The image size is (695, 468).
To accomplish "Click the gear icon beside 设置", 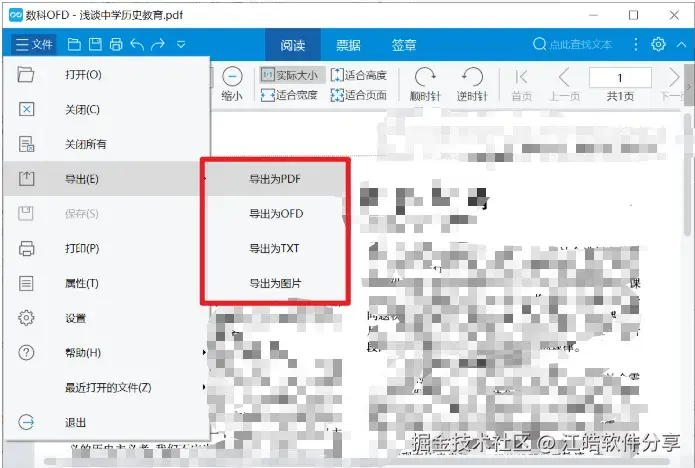I will point(26,318).
